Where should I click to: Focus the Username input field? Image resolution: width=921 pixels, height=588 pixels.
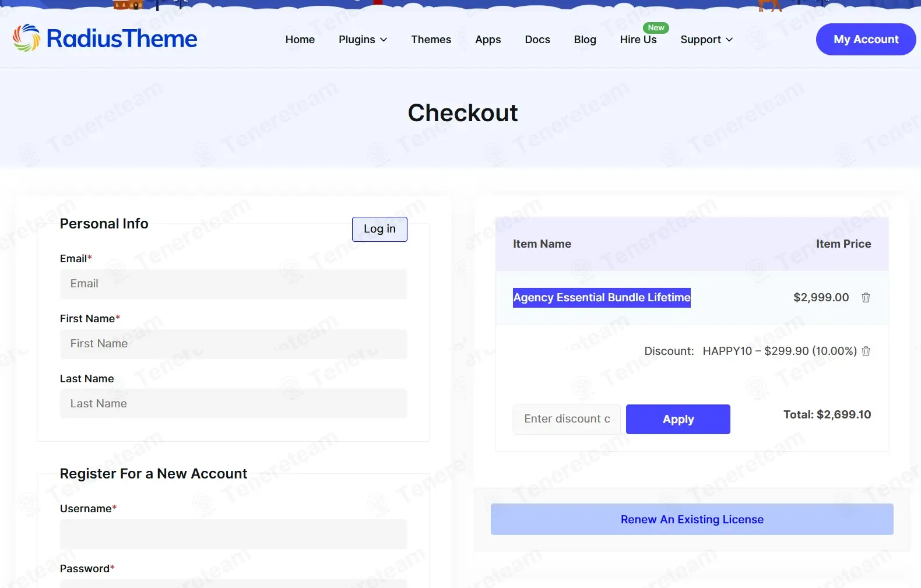233,534
